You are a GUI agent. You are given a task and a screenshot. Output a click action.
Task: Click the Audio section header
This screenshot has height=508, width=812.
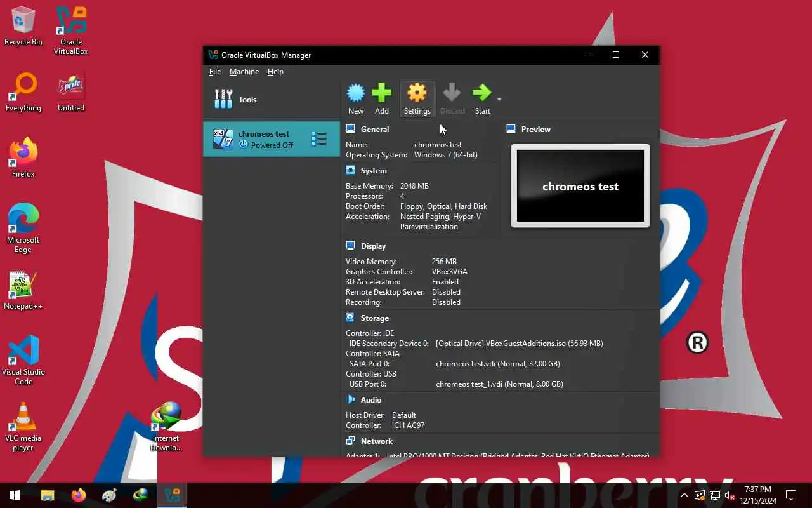tap(371, 399)
